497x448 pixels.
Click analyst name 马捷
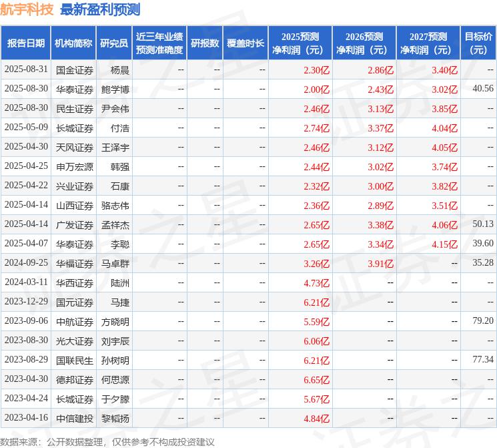tap(120, 302)
